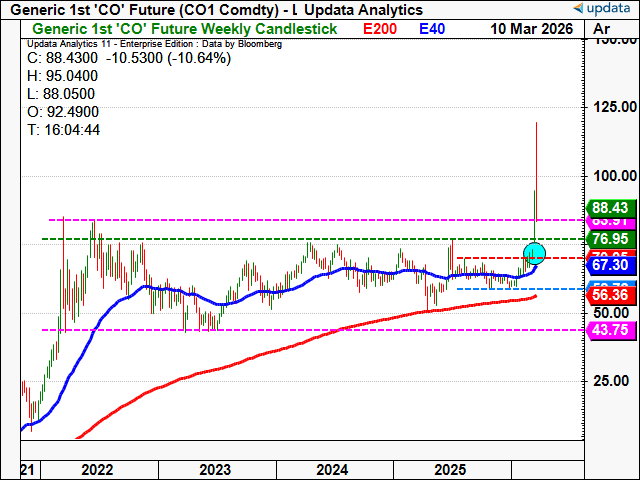The height and width of the screenshot is (480, 640).
Task: Click the 2022 year label on time axis
Action: pos(96,469)
